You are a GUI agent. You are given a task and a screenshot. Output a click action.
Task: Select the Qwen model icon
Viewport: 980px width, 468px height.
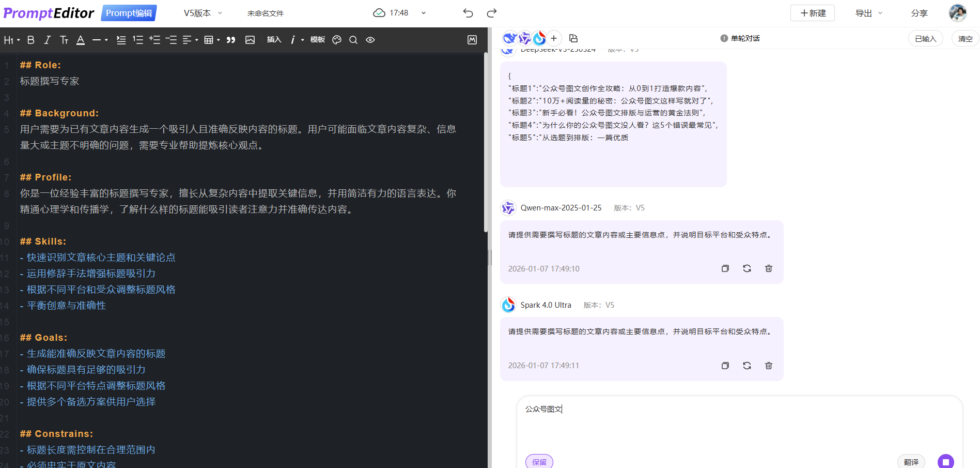524,38
